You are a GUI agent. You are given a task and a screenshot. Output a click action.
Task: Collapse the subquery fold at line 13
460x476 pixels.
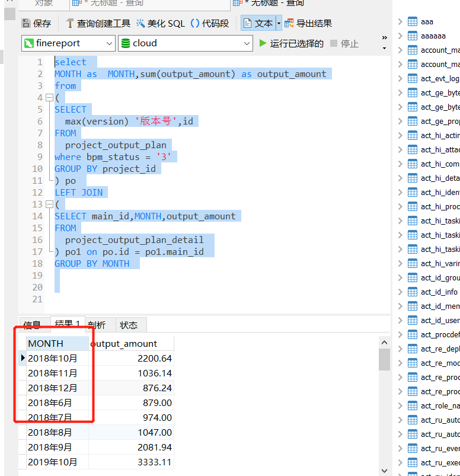49,205
